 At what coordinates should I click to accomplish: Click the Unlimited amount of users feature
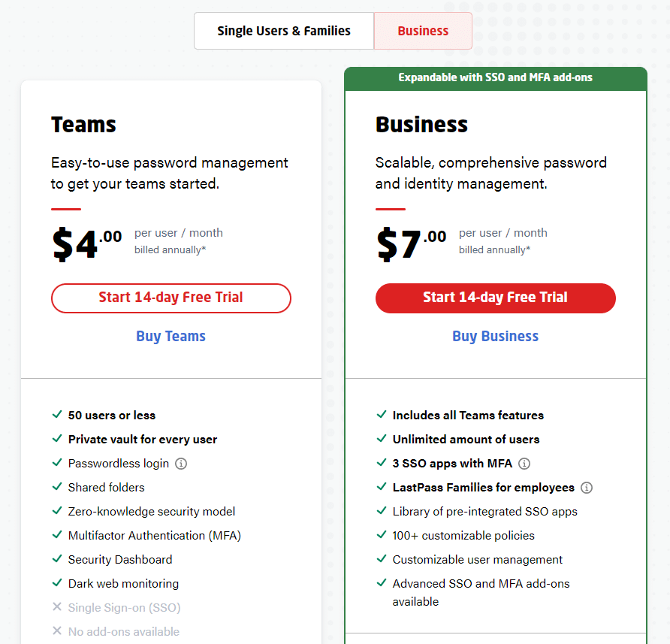point(466,440)
